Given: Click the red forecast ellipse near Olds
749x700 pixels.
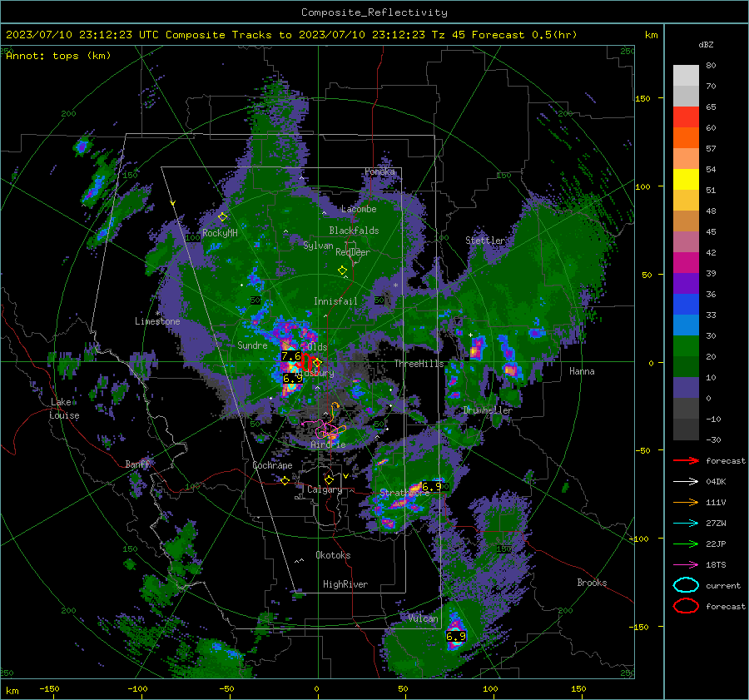Looking at the screenshot, I should [306, 361].
